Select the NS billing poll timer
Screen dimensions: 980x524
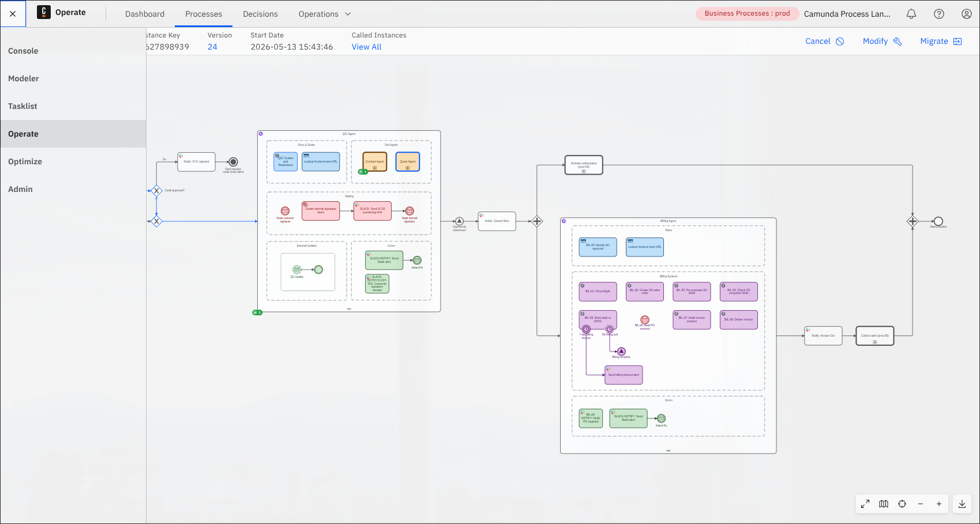pyautogui.click(x=610, y=329)
